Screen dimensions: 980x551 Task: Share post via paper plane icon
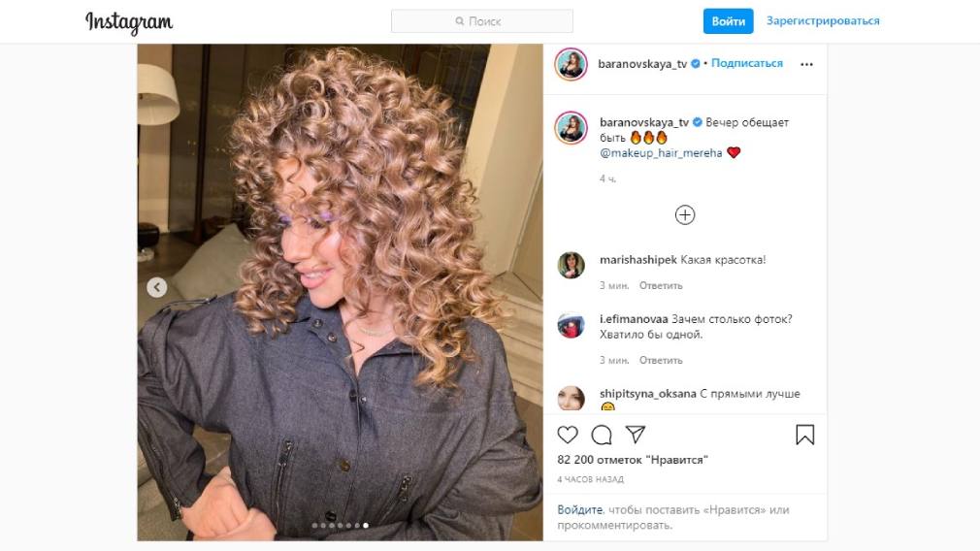pyautogui.click(x=635, y=435)
